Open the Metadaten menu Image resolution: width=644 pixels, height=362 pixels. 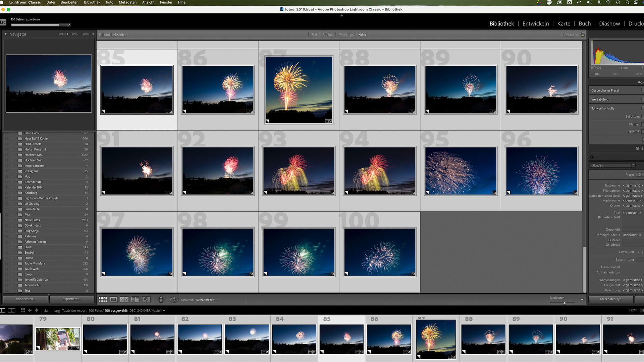coord(127,2)
